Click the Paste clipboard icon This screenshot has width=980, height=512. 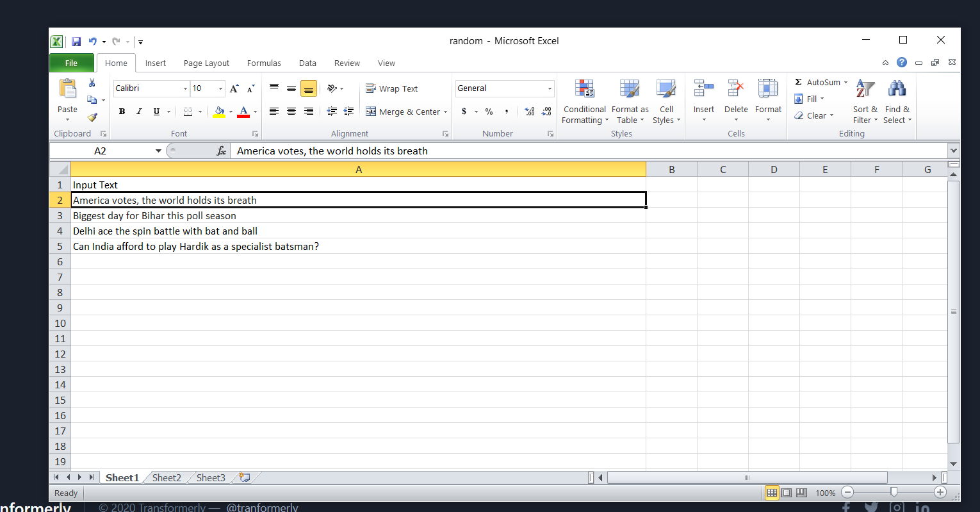67,88
